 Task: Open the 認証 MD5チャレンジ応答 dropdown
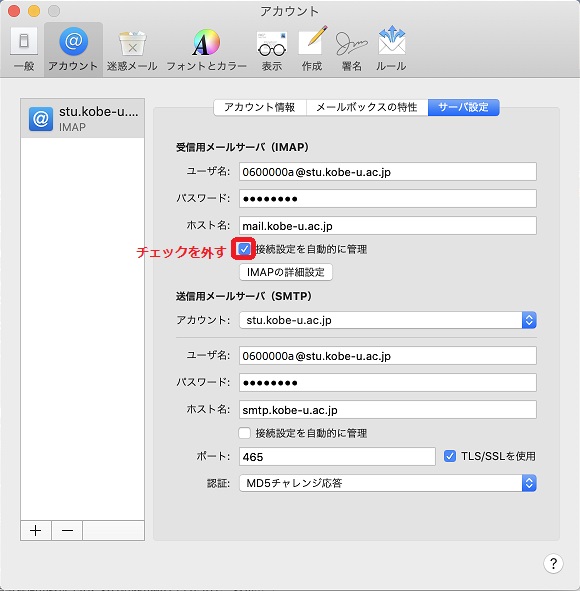(x=388, y=483)
